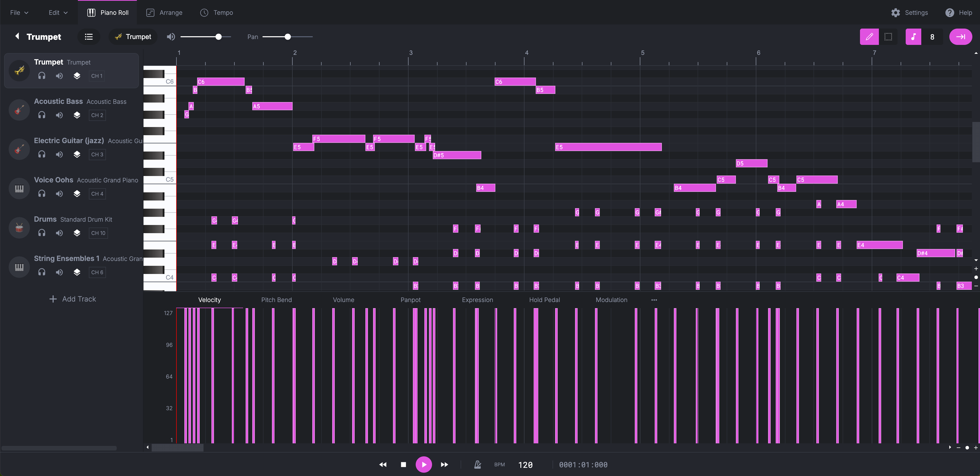The height and width of the screenshot is (476, 980).
Task: Solo the Acoustic Bass track
Action: [x=42, y=115]
